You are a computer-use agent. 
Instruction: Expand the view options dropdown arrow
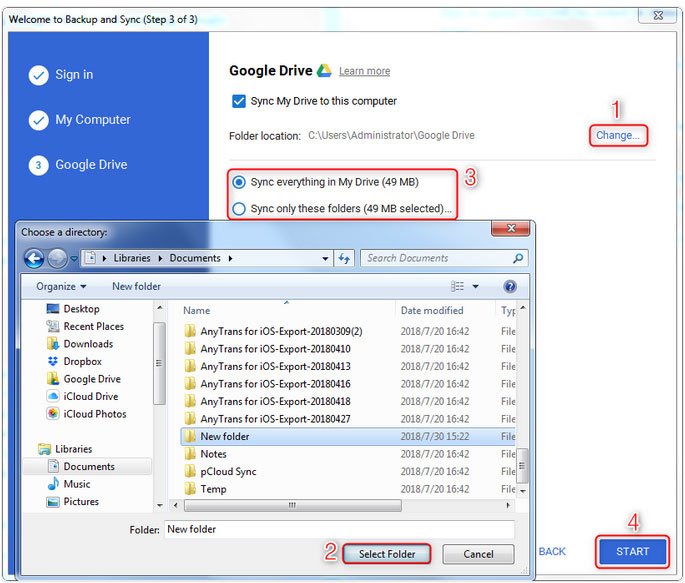pos(475,286)
